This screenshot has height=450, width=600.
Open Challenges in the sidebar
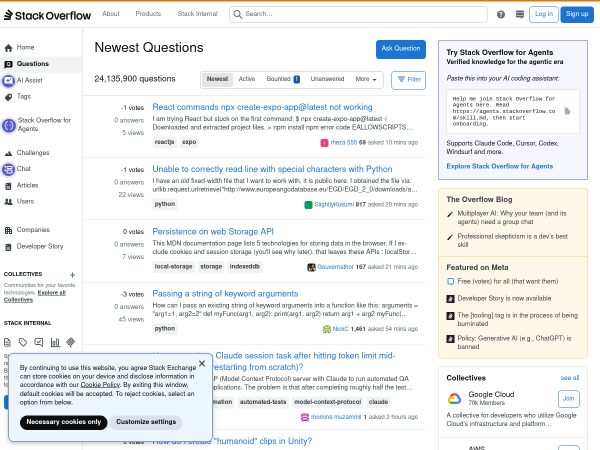(x=27, y=153)
